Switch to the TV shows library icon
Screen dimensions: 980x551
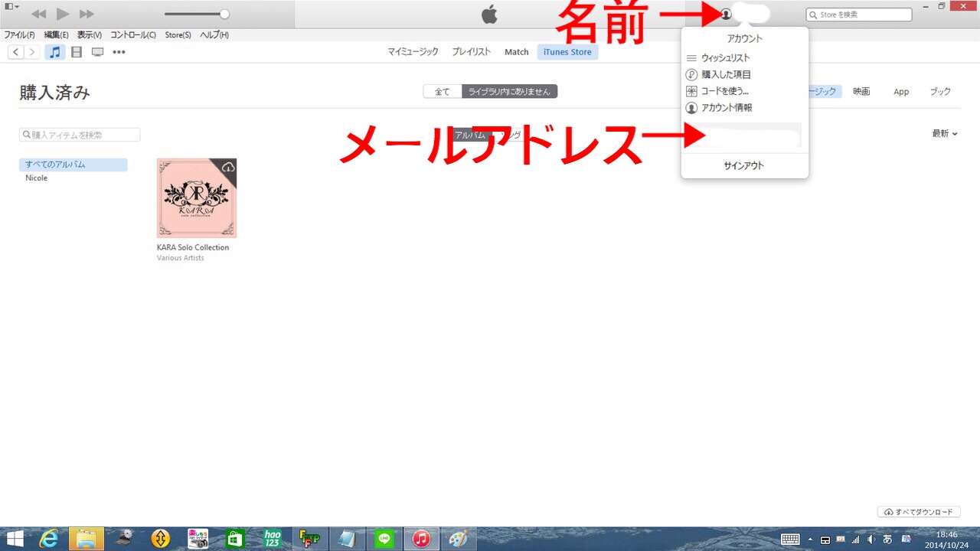pyautogui.click(x=97, y=52)
